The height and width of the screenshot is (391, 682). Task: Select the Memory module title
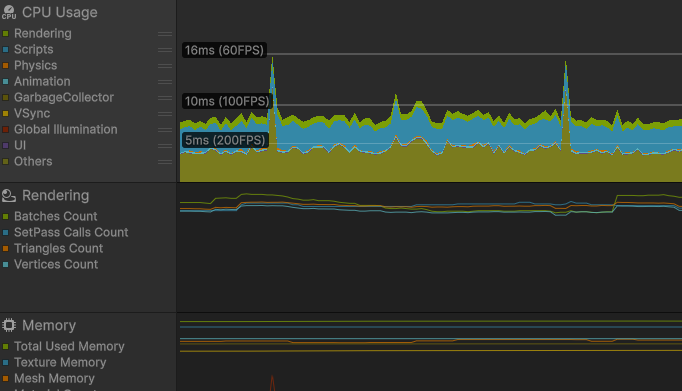49,325
